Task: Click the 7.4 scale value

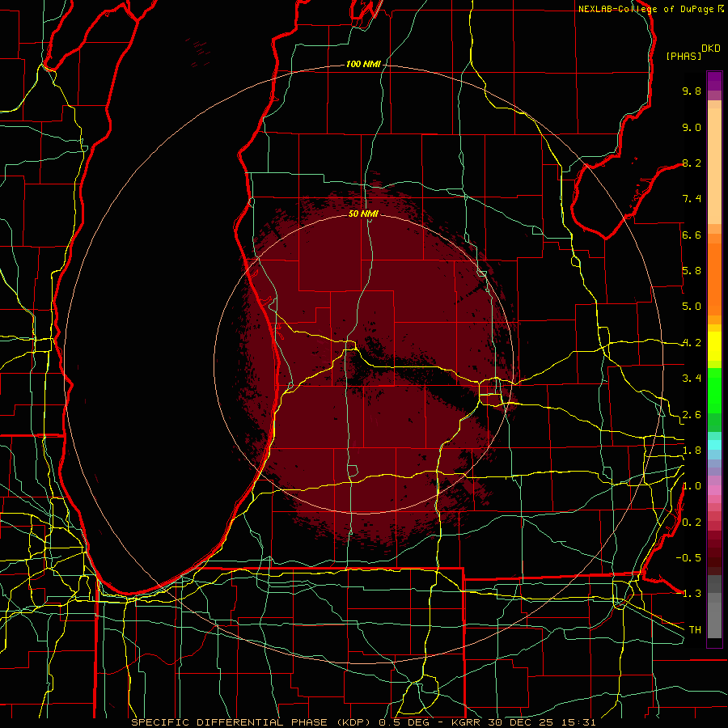Action: coord(692,199)
